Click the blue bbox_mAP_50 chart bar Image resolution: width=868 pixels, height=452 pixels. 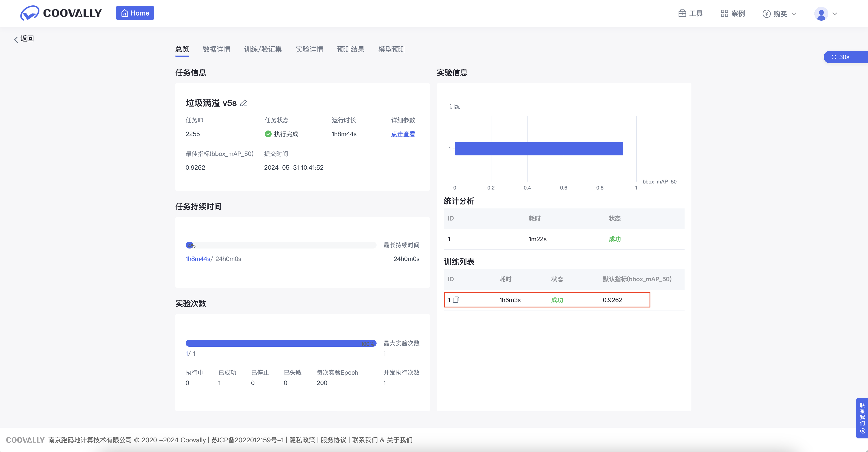click(x=539, y=149)
